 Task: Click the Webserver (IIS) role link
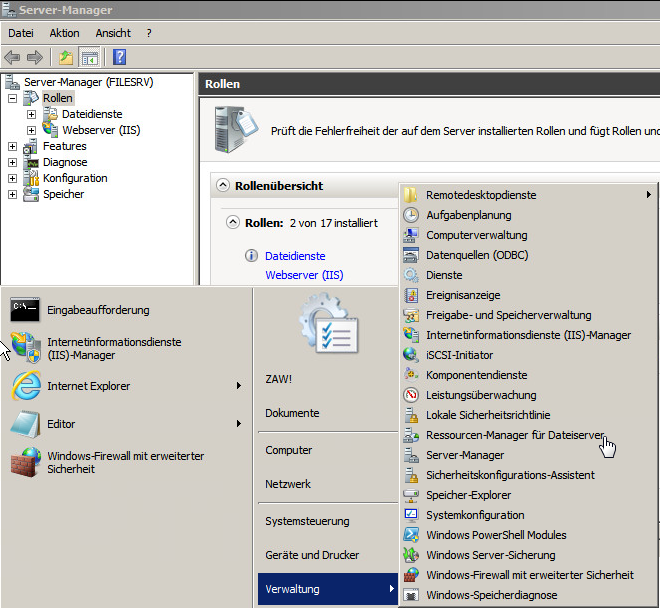[304, 275]
